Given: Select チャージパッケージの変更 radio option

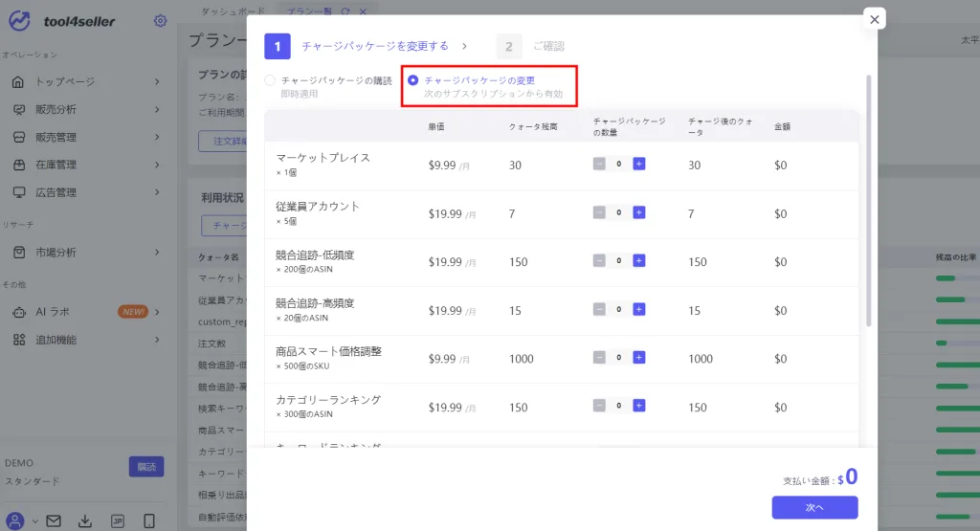Looking at the screenshot, I should pos(413,80).
